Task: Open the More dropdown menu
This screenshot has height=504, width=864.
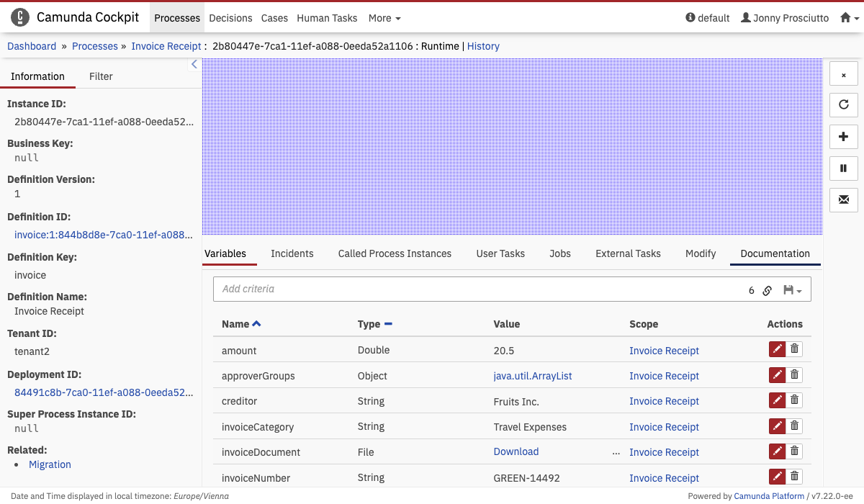Action: click(x=384, y=18)
